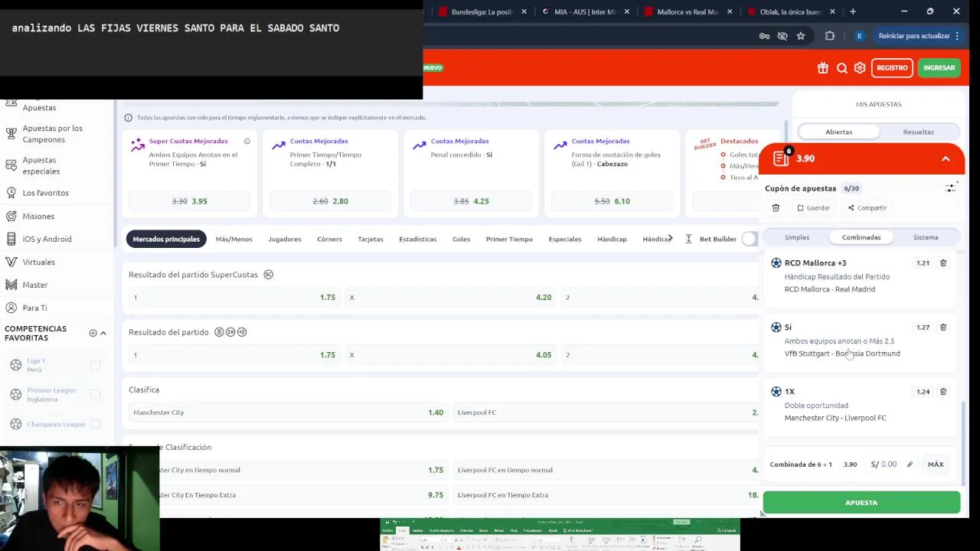The image size is (980, 551).
Task: Remove RCD Mallorca +3 selection
Action: point(943,263)
